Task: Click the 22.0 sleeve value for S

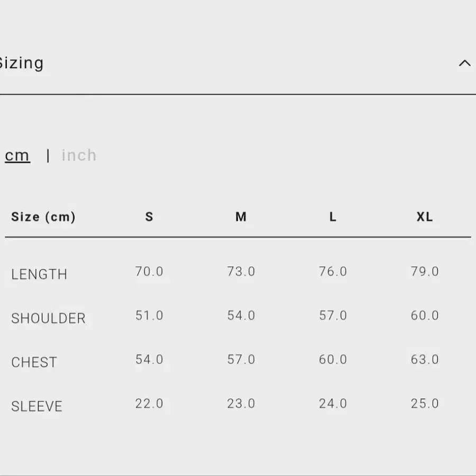Action: 149,404
